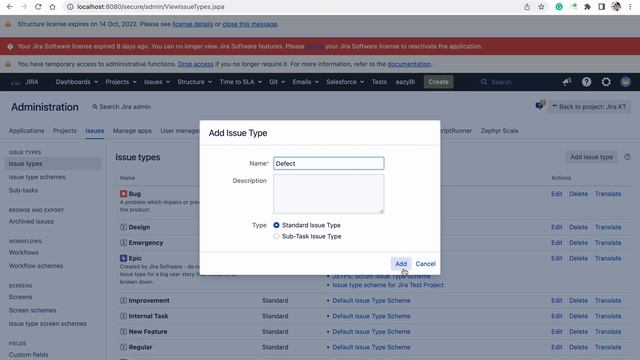Open the eazyBI navbar item
This screenshot has height=360, width=640.
(405, 82)
